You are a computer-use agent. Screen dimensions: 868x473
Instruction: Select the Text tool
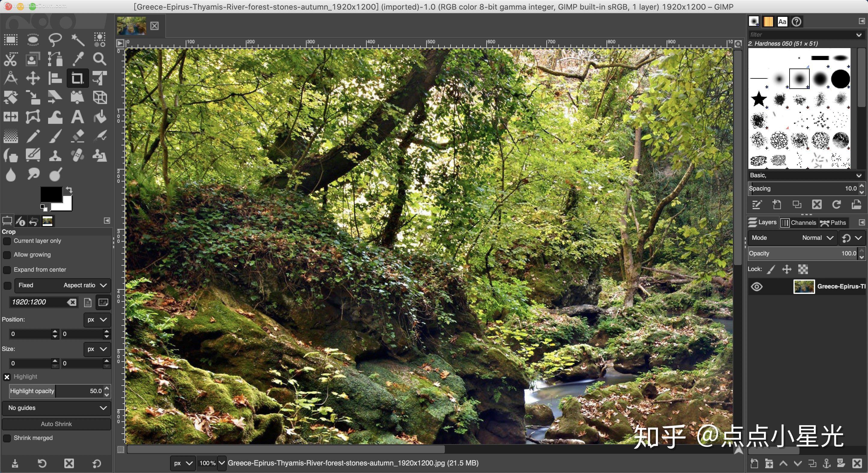click(77, 117)
